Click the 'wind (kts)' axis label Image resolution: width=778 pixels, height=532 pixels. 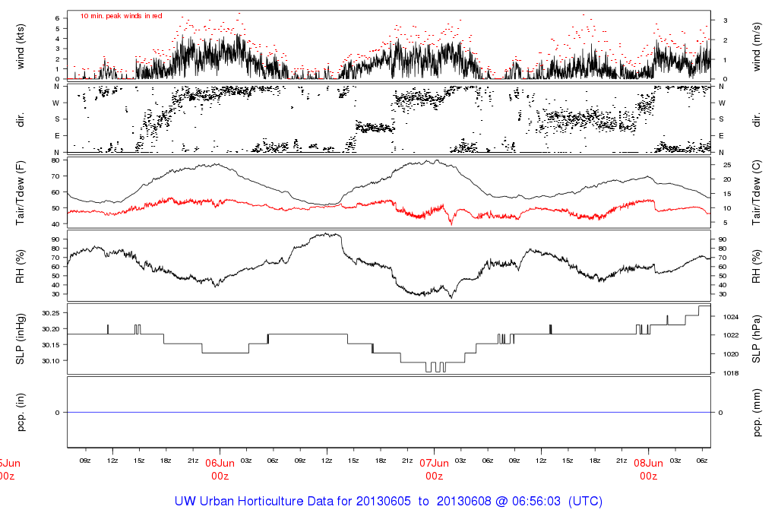[x=21, y=46]
